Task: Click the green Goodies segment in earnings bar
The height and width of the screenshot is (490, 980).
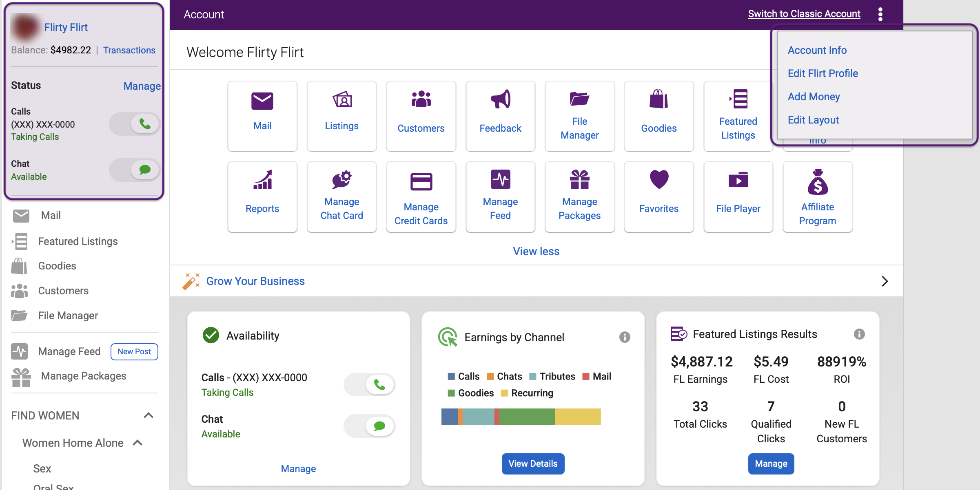Action: pyautogui.click(x=527, y=417)
